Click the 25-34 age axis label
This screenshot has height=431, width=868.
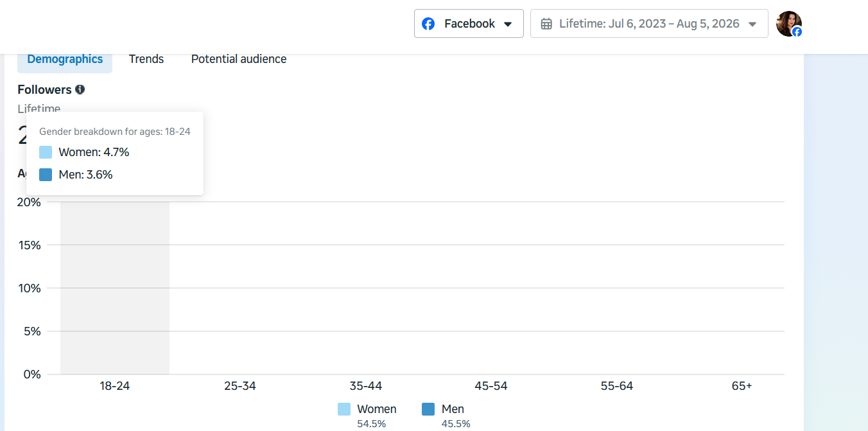tap(240, 386)
